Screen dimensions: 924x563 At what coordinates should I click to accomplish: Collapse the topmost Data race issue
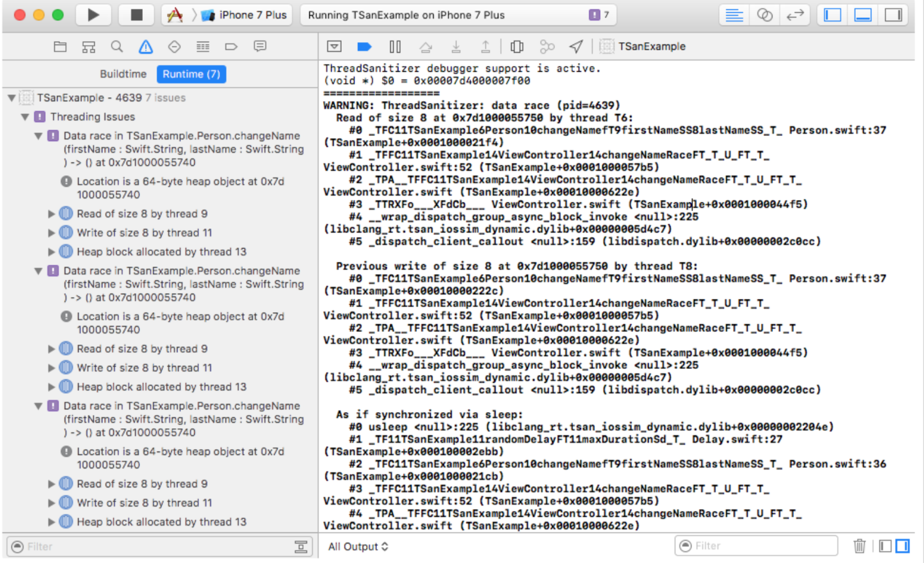pyautogui.click(x=38, y=136)
